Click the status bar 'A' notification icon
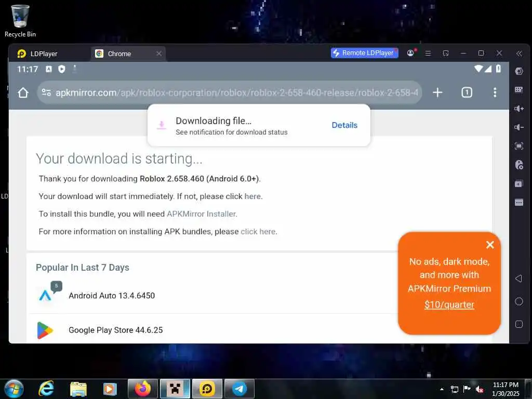The image size is (532, 399). [x=49, y=69]
